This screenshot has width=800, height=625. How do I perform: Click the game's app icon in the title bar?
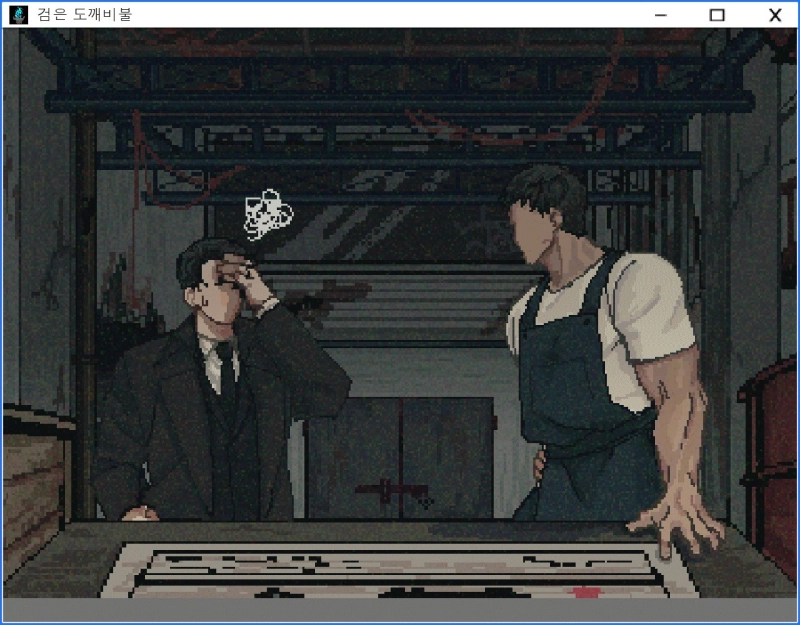pos(17,15)
